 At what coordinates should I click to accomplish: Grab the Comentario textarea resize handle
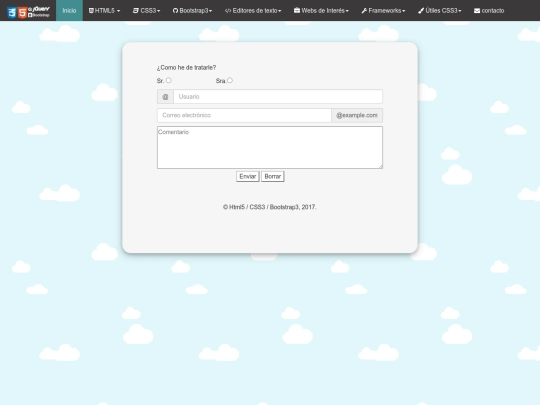click(380, 166)
